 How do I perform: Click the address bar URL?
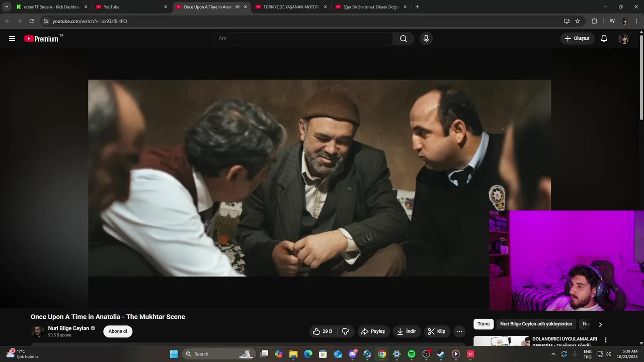coord(90,21)
